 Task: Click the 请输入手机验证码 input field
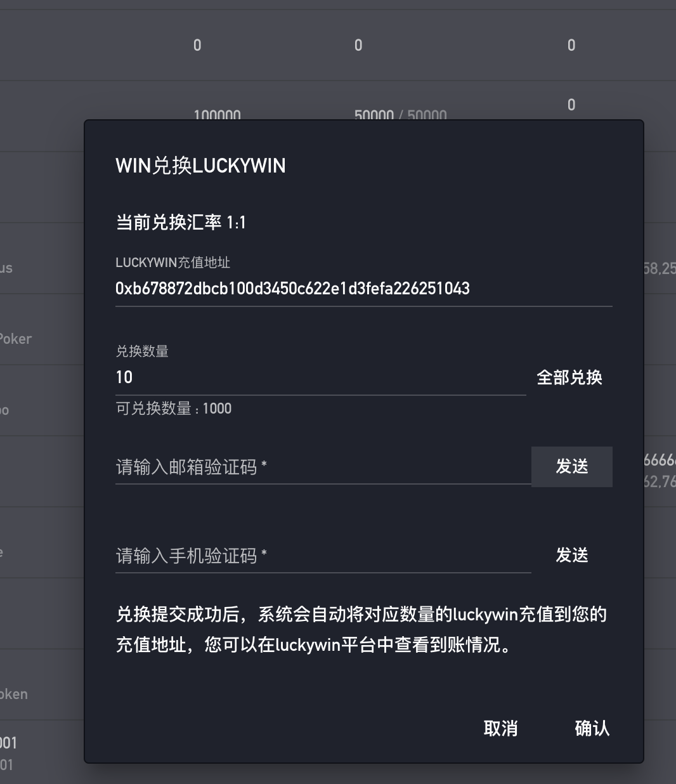pos(322,556)
